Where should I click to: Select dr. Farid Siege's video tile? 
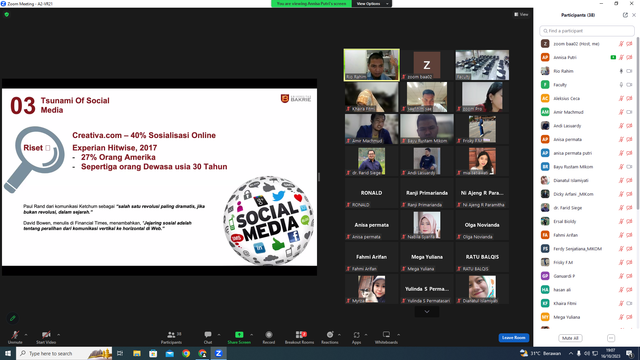[371, 161]
